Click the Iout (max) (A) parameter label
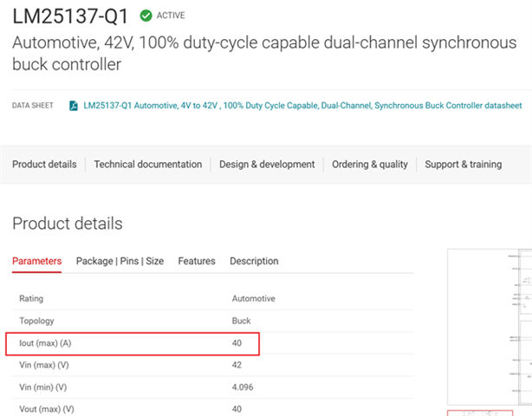Image resolution: width=532 pixels, height=416 pixels. coord(43,343)
